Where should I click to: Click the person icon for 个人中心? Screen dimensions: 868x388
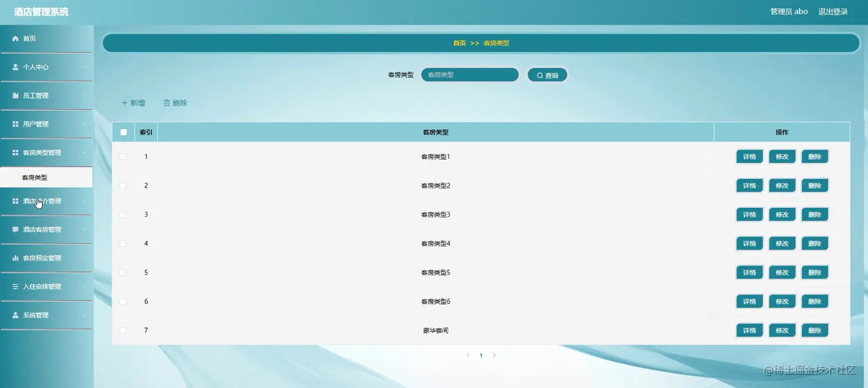click(15, 67)
